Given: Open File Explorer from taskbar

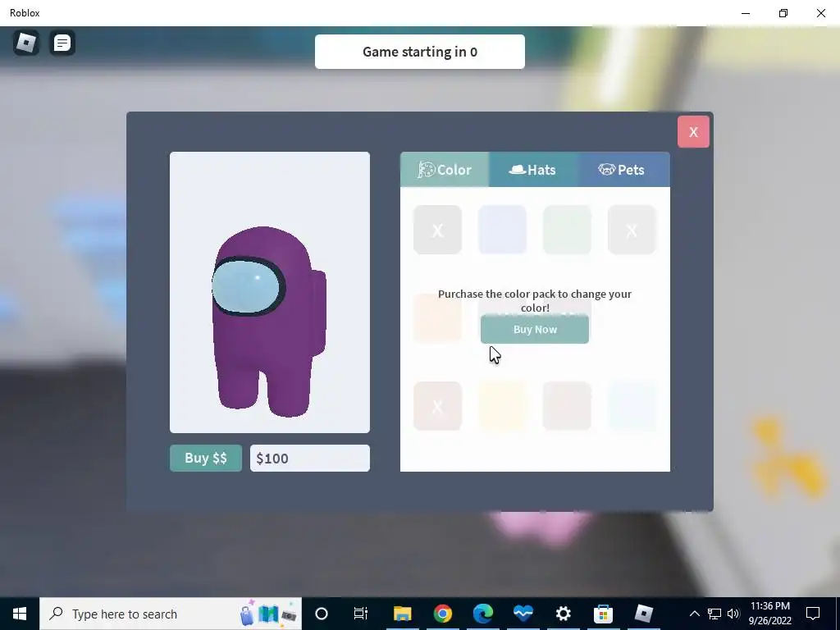Looking at the screenshot, I should tap(402, 614).
